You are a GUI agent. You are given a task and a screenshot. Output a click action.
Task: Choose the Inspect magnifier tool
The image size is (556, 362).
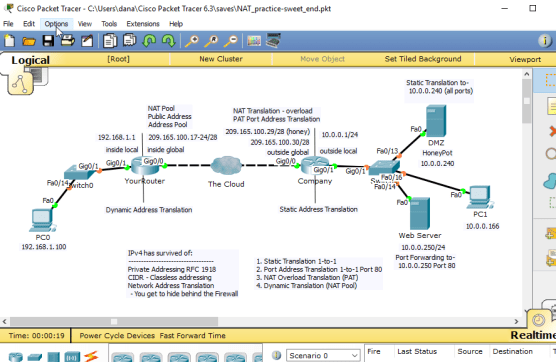click(551, 154)
